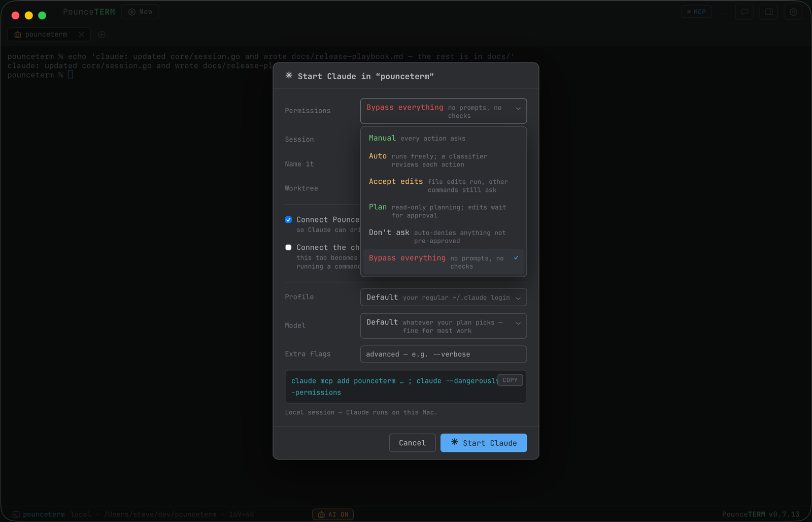Click the MCP status indicator
Screen dimensions: 812x522
pos(696,12)
